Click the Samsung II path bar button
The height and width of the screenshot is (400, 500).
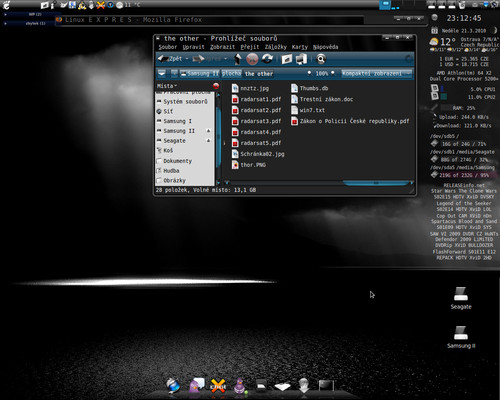[200, 73]
